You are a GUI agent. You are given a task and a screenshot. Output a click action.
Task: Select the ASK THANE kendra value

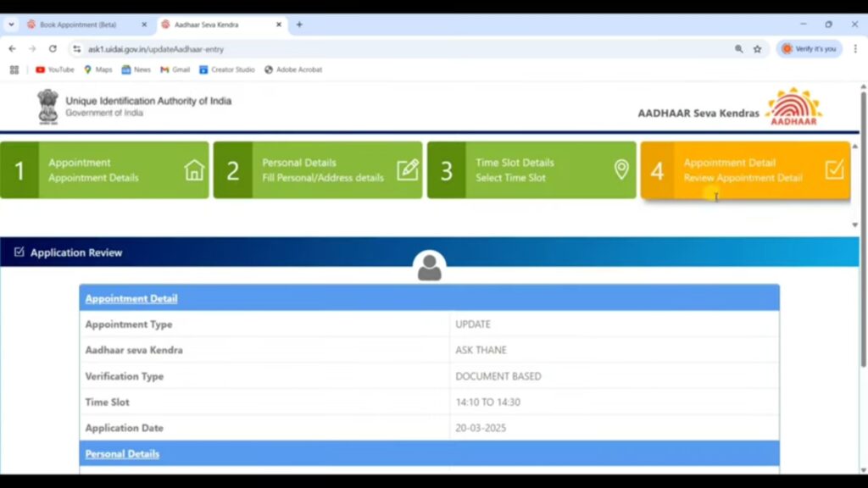[x=481, y=350]
